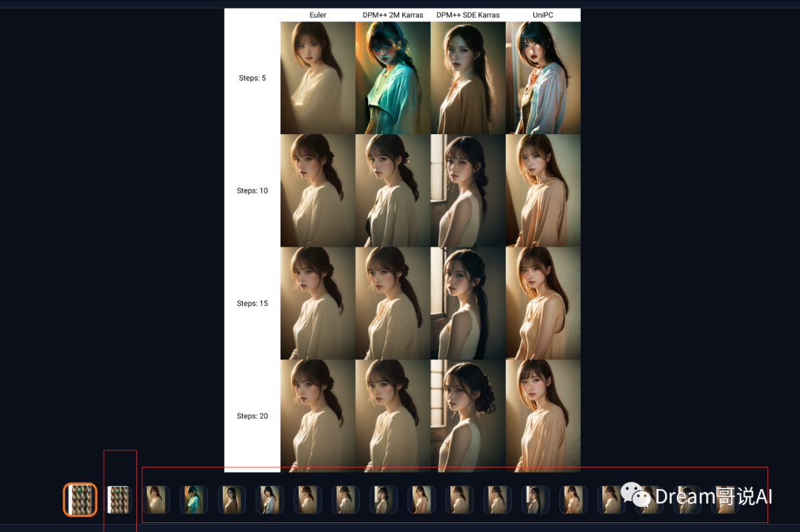Click the 'DPM++ SDE Karras' column header
Image resolution: width=800 pixels, height=532 pixels.
tap(468, 15)
